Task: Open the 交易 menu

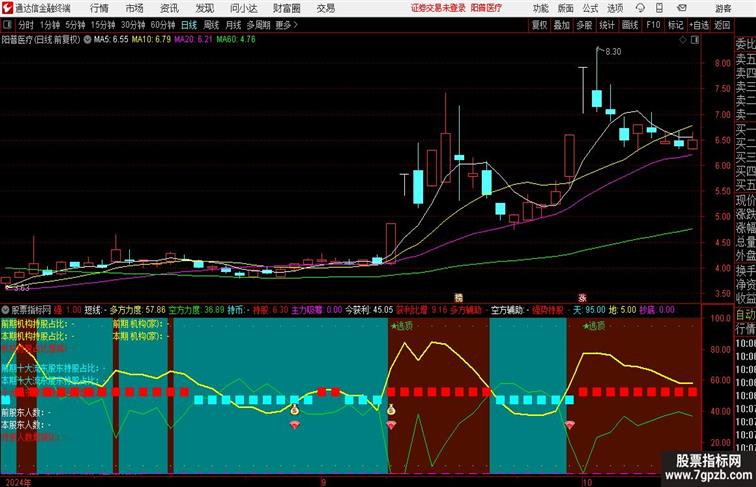Action: click(x=326, y=8)
